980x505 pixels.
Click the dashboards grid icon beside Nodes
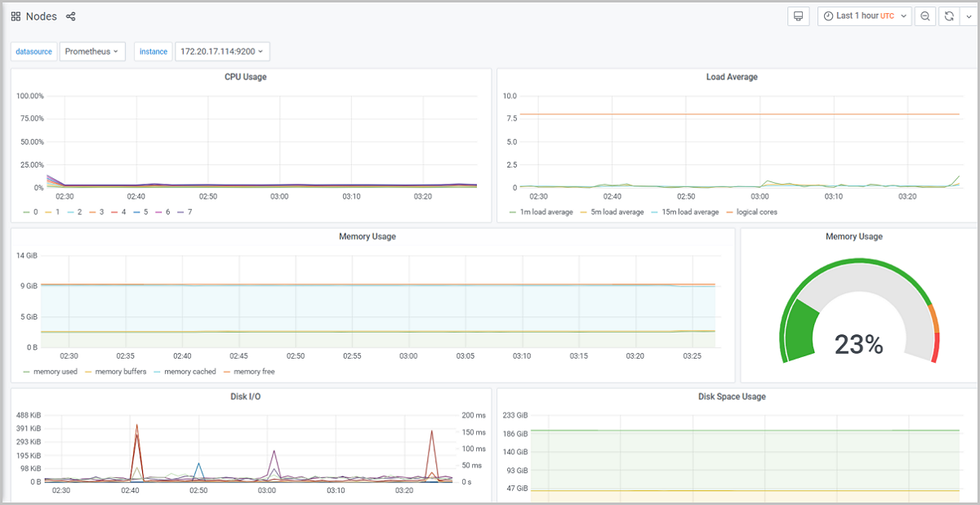click(16, 16)
